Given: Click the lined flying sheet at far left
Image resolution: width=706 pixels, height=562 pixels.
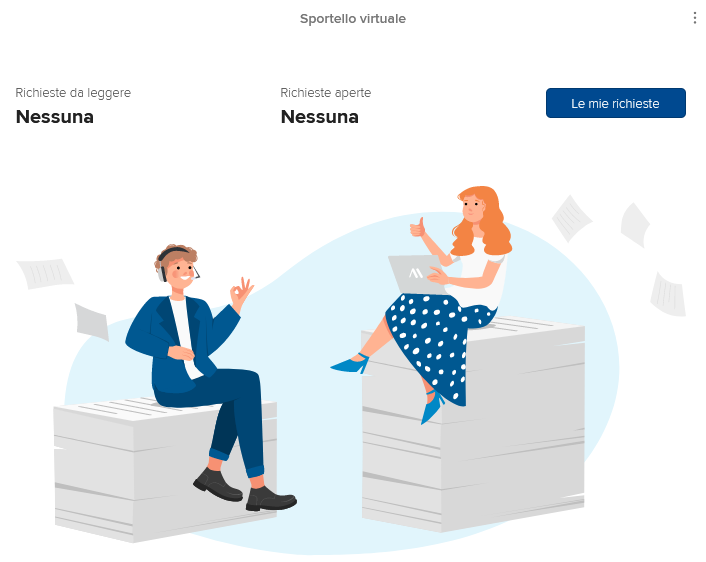Looking at the screenshot, I should point(45,273).
